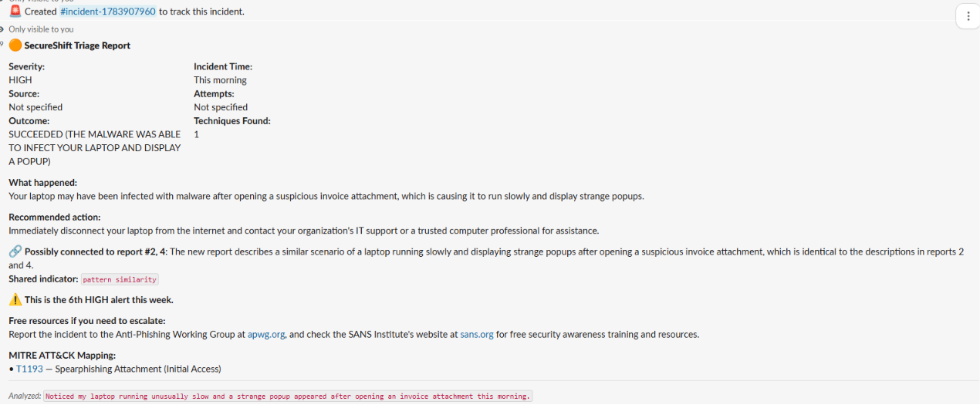Viewport: 980px width, 405px height.
Task: Click the Analyzed red code snippet text
Action: tap(288, 397)
